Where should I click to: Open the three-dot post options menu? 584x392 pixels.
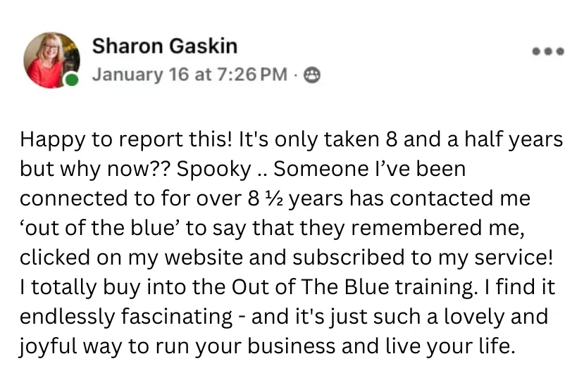(x=548, y=51)
